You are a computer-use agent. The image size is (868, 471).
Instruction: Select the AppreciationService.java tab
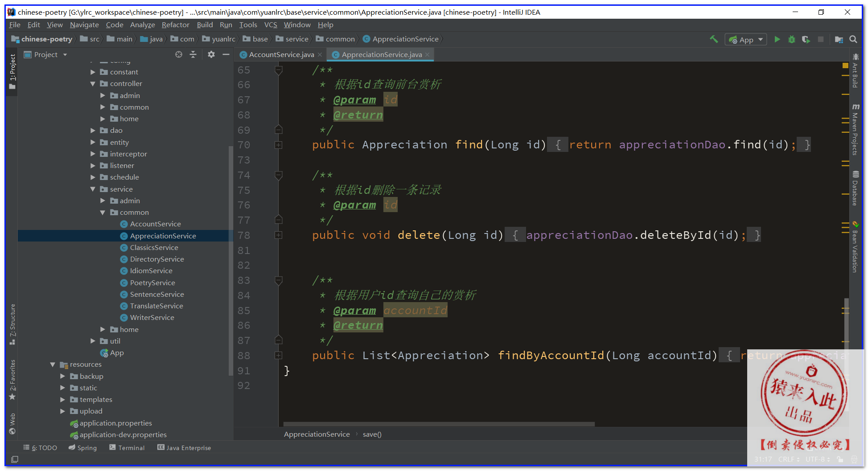coord(381,55)
